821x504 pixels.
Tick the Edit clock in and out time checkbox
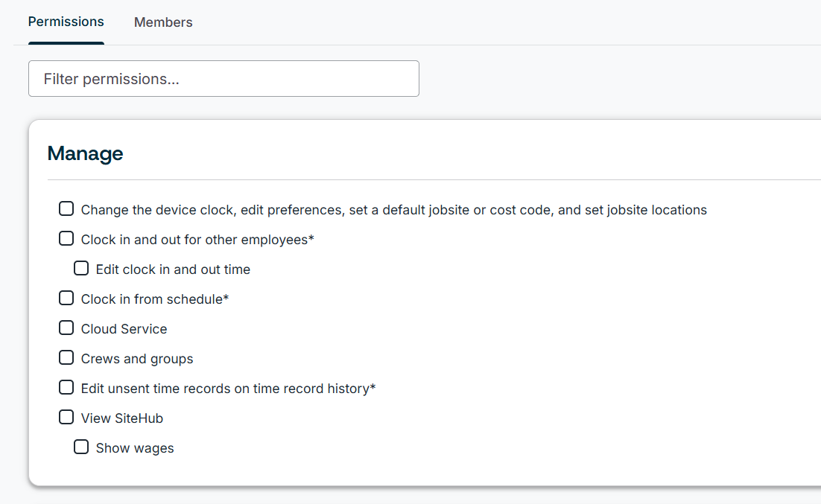pos(81,268)
